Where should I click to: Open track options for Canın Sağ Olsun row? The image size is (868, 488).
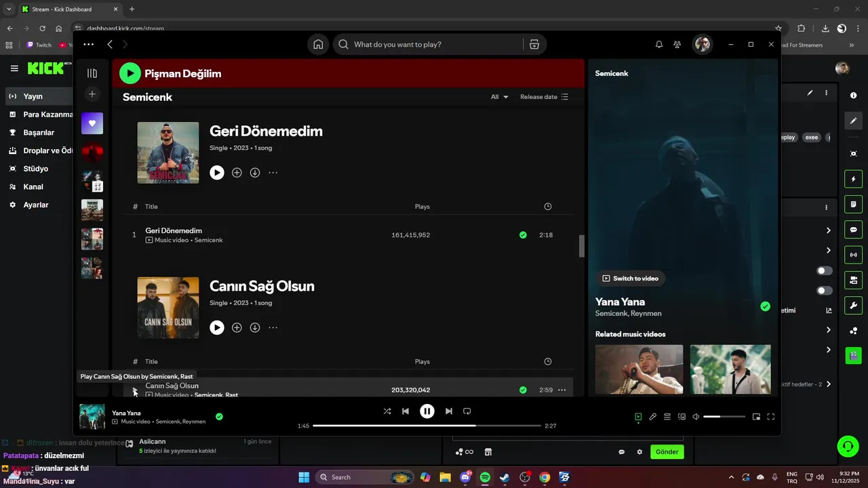[x=561, y=390]
